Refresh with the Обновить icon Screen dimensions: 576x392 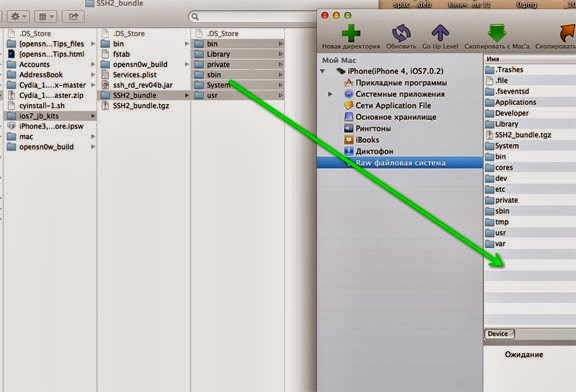click(x=401, y=33)
